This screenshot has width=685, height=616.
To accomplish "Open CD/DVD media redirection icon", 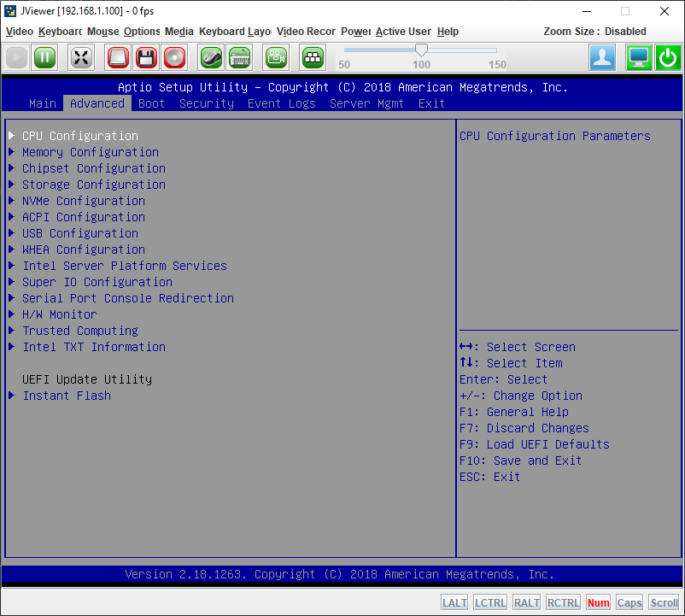I will click(175, 57).
